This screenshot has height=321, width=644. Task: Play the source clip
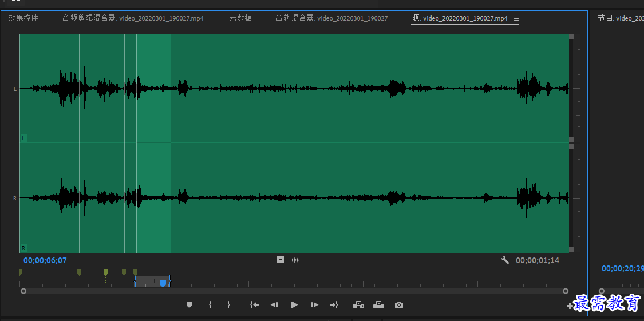coord(294,304)
